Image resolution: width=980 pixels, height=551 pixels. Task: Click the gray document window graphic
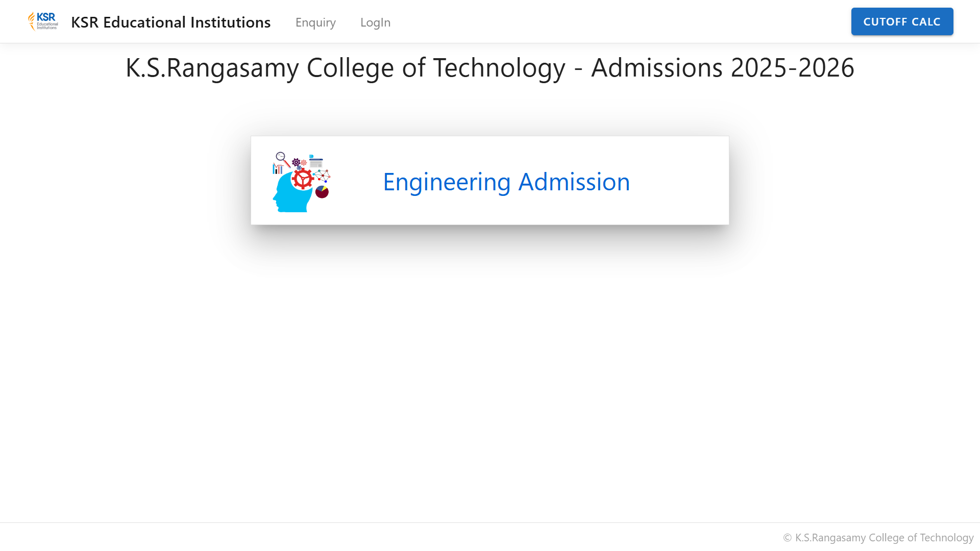(x=316, y=163)
